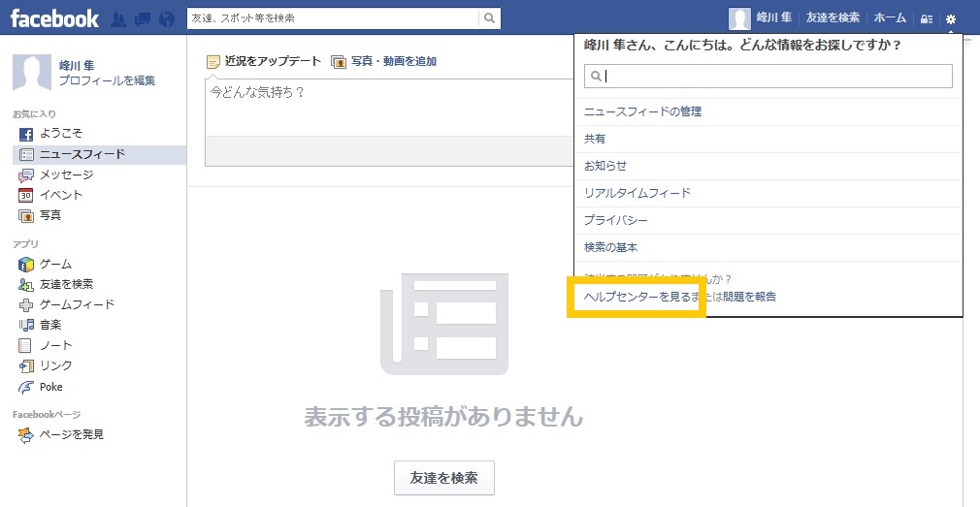The image size is (980, 507).
Task: Select 近況をアップデート tab label
Action: point(273,61)
